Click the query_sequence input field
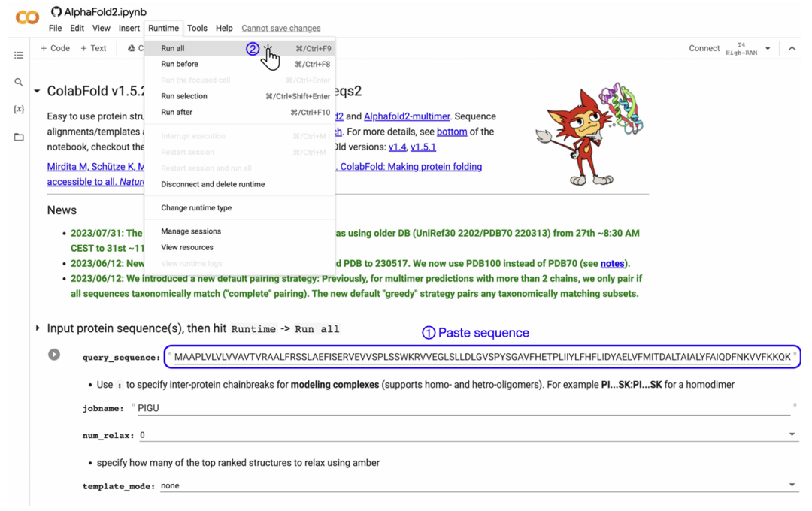Viewport: 812px width, 511px height. click(x=482, y=357)
